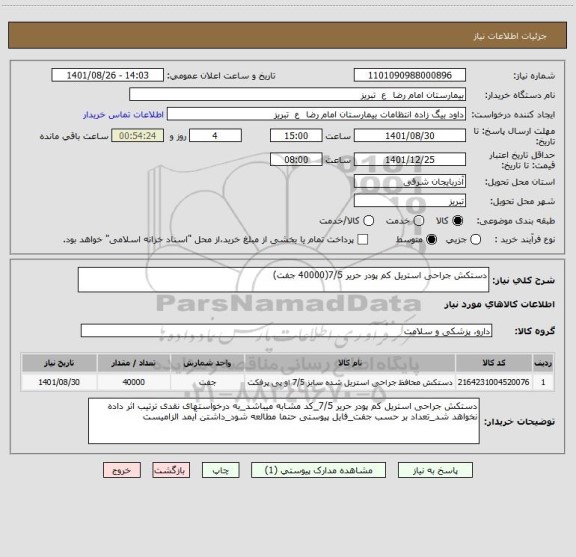Click the row number cell 1
This screenshot has width=576, height=557.
[543, 382]
